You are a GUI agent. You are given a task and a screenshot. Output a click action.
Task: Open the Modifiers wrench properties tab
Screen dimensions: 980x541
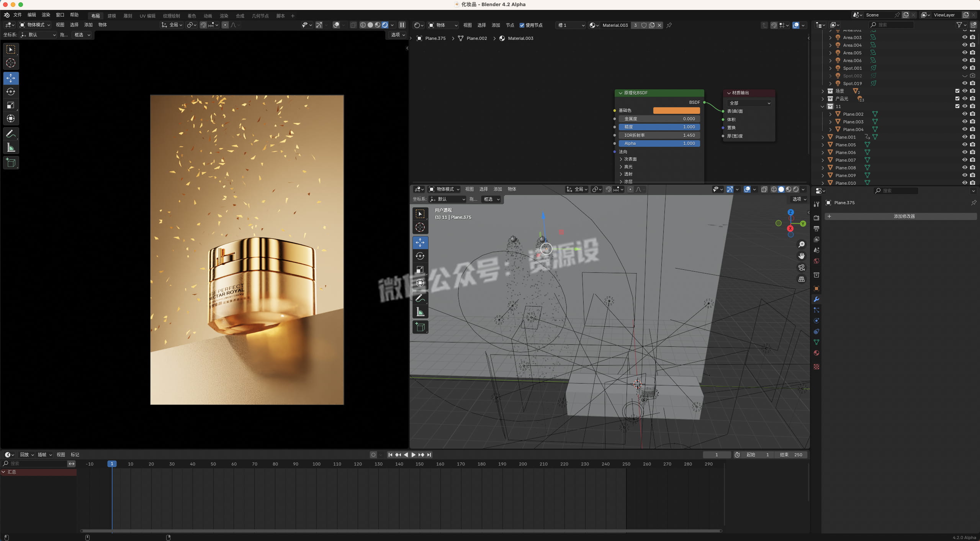[x=816, y=299]
